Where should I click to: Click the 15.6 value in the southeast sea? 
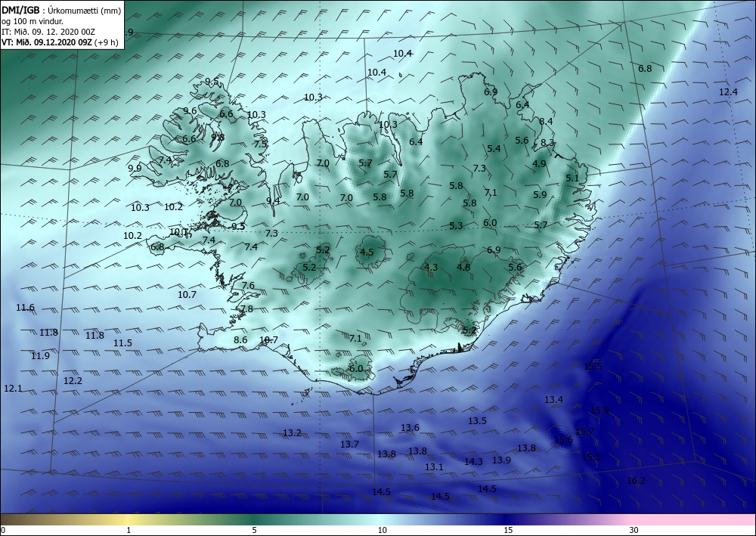tap(563, 439)
